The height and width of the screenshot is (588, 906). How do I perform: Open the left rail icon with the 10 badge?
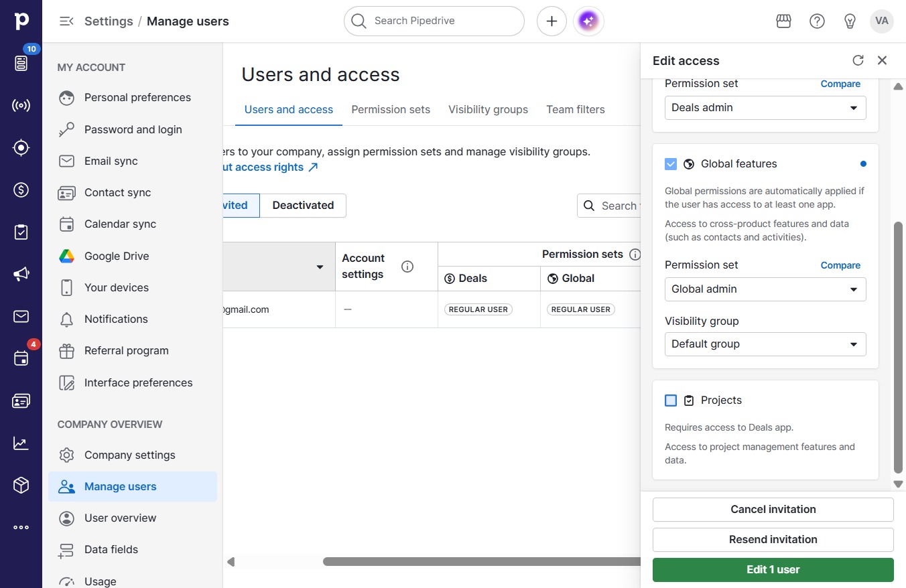click(x=21, y=63)
